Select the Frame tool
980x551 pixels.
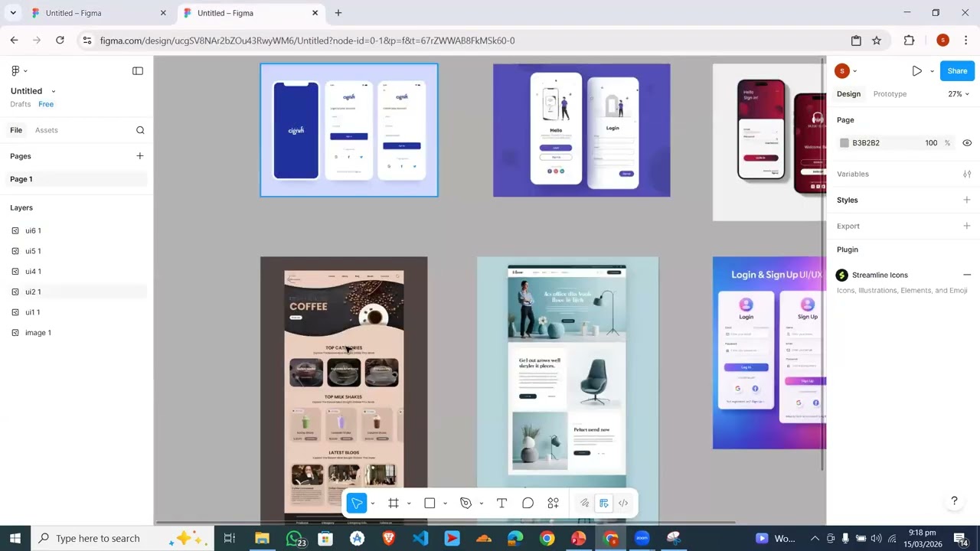394,503
